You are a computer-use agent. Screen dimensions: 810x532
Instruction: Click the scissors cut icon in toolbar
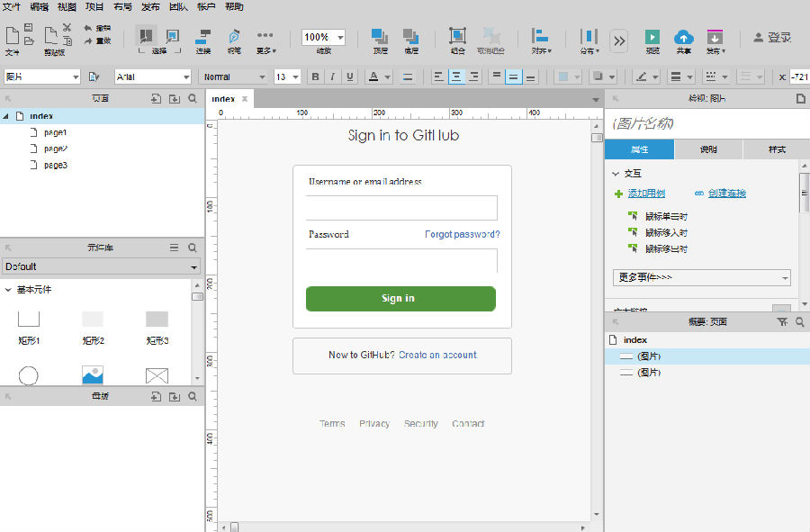67,27
